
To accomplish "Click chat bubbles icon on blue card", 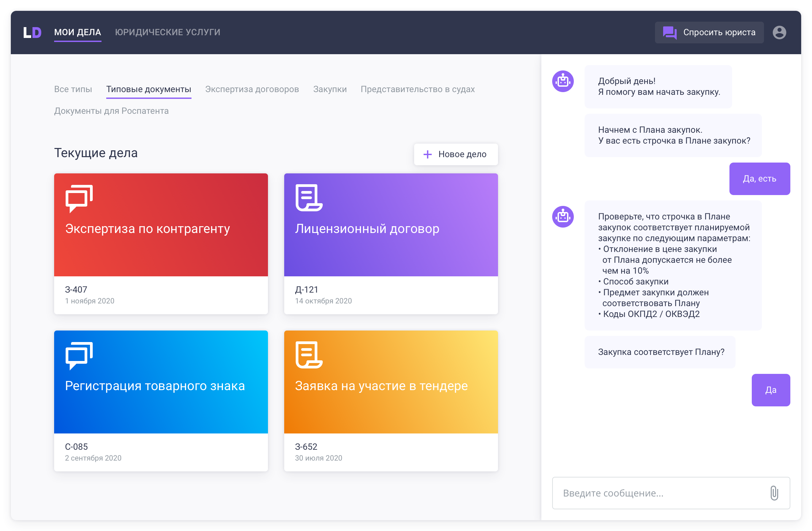I will coord(79,356).
